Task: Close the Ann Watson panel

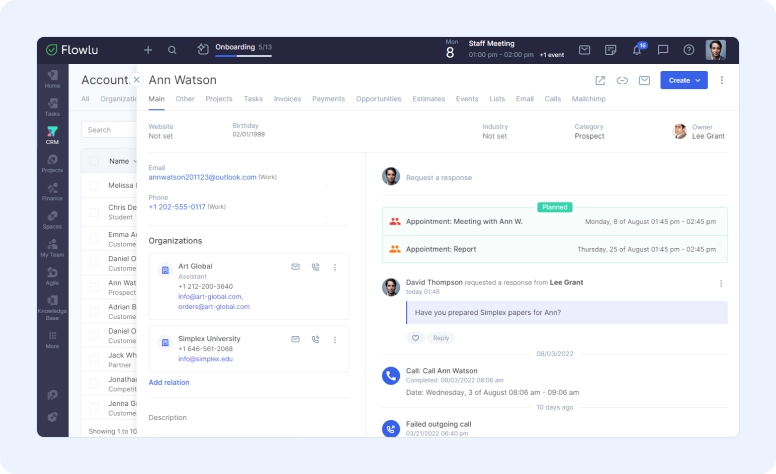Action: tap(137, 80)
